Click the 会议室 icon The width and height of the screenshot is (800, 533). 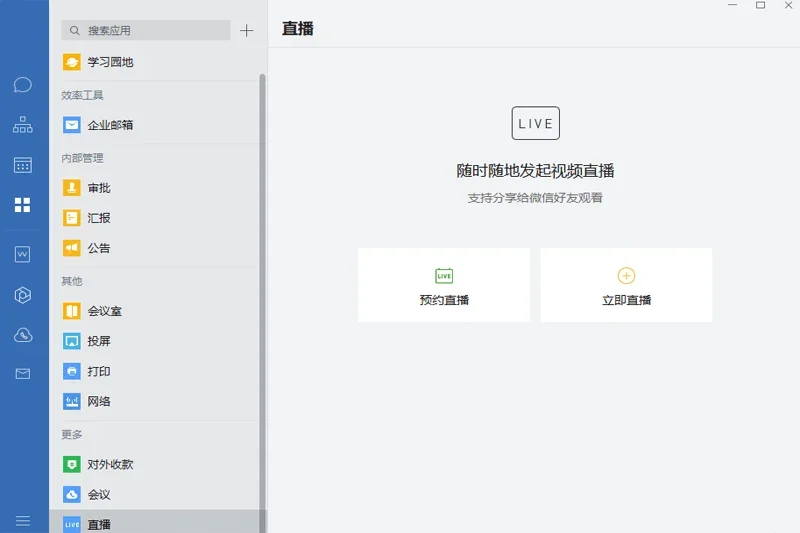pos(72,311)
